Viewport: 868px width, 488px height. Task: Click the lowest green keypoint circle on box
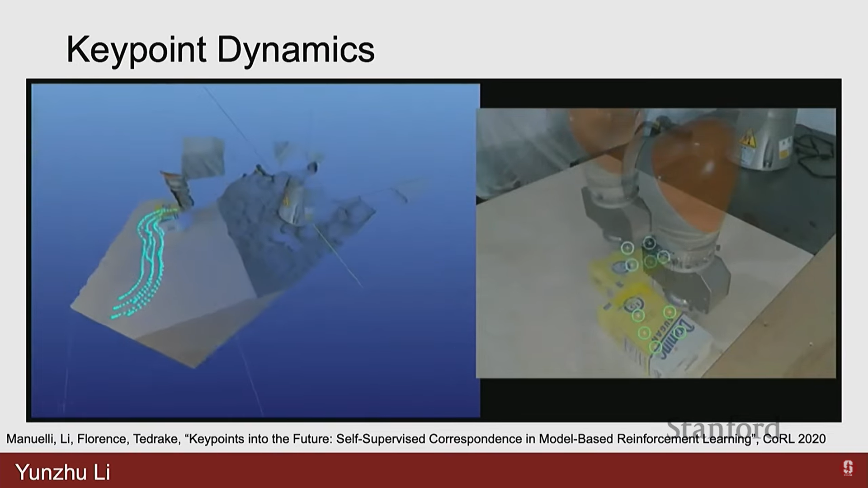tap(655, 347)
